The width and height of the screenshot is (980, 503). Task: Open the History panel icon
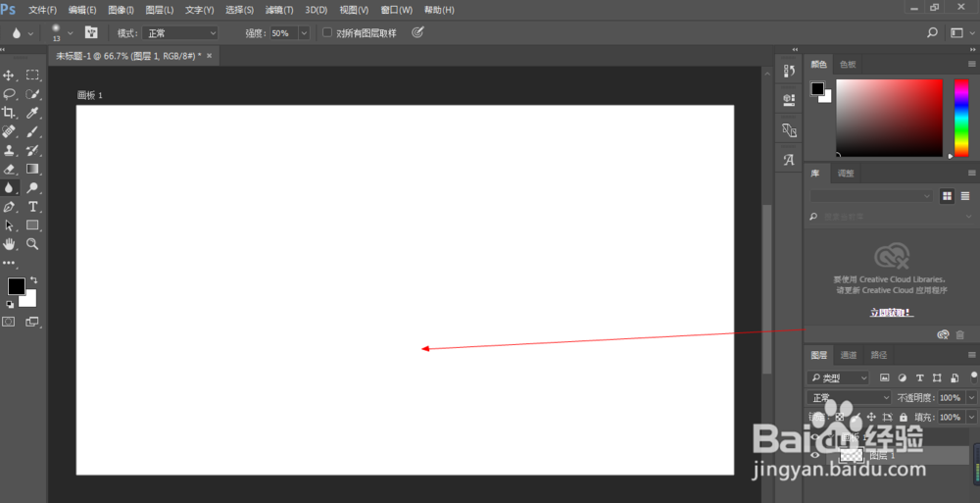click(x=789, y=71)
